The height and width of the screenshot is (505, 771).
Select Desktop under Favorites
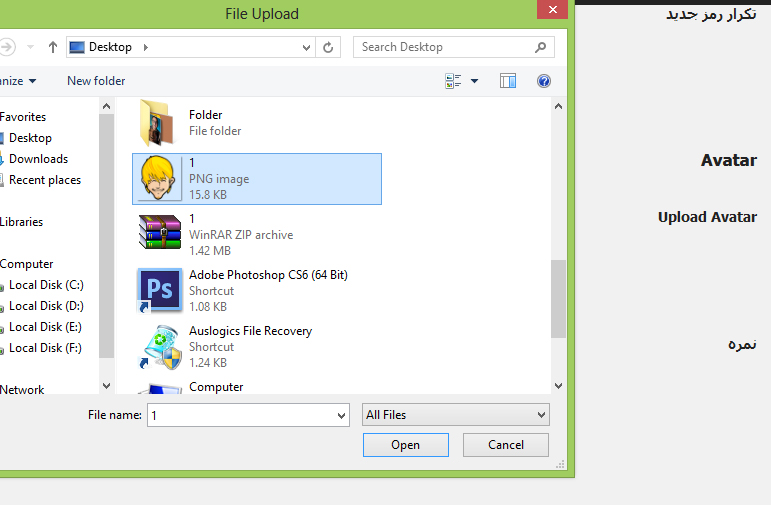[x=30, y=138]
